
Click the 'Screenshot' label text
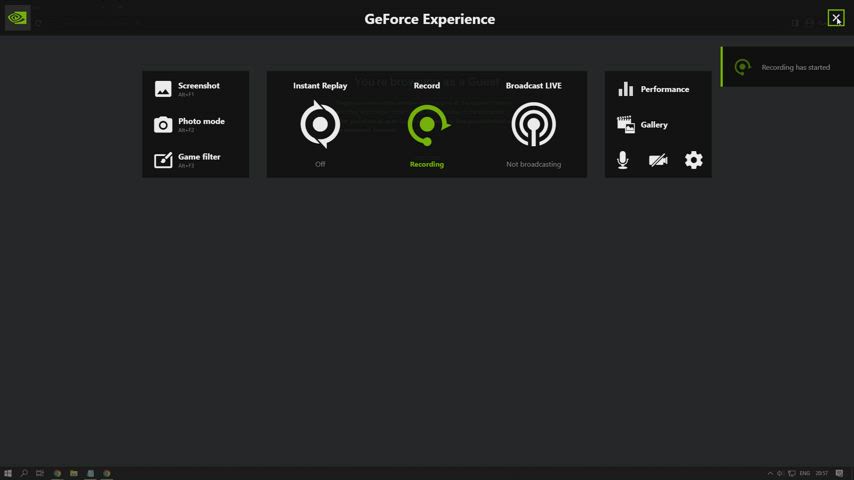click(199, 86)
